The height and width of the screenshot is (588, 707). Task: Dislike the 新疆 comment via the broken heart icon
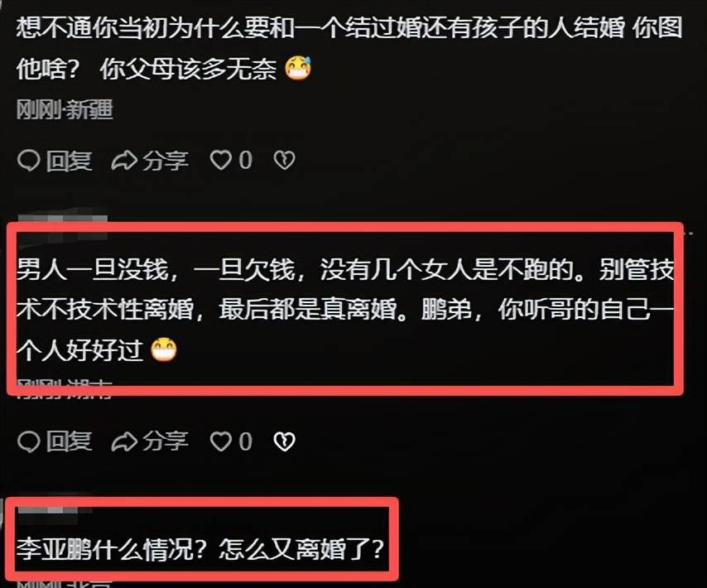285,161
